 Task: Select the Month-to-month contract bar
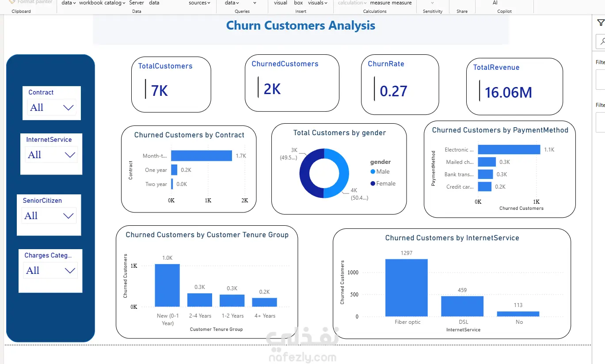(202, 155)
